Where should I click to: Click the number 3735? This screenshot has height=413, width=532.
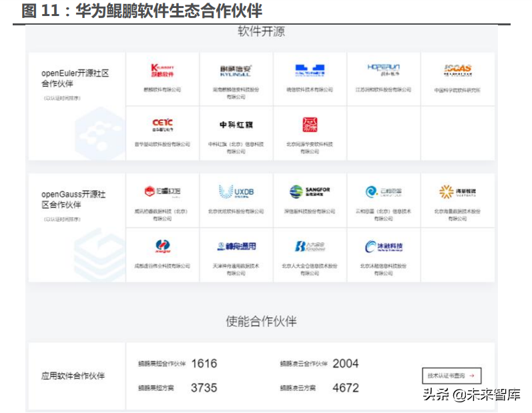204,388
